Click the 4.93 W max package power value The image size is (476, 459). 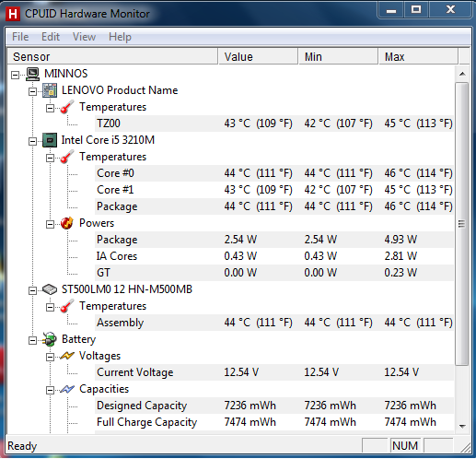[401, 240]
